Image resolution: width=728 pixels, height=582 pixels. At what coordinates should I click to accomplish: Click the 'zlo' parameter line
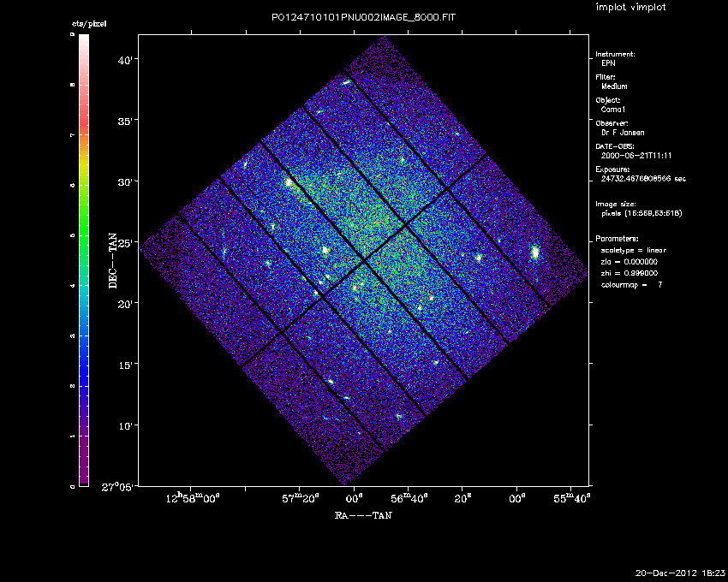click(x=630, y=262)
